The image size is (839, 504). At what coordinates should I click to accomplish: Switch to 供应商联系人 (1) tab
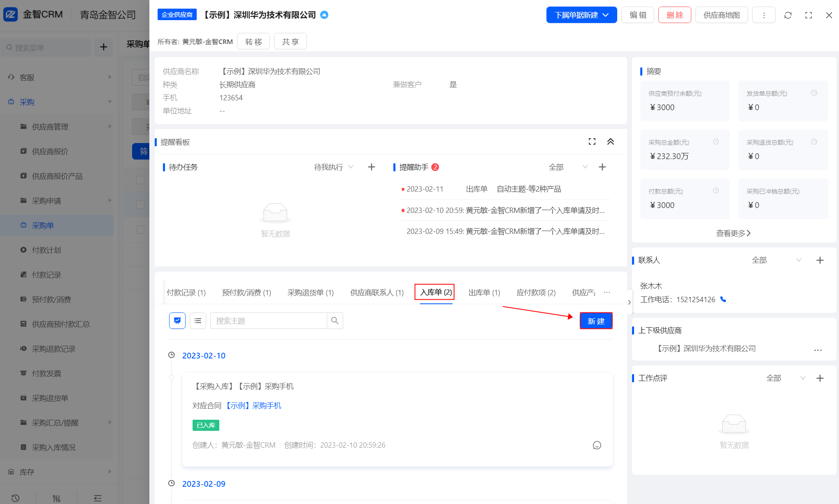(377, 292)
